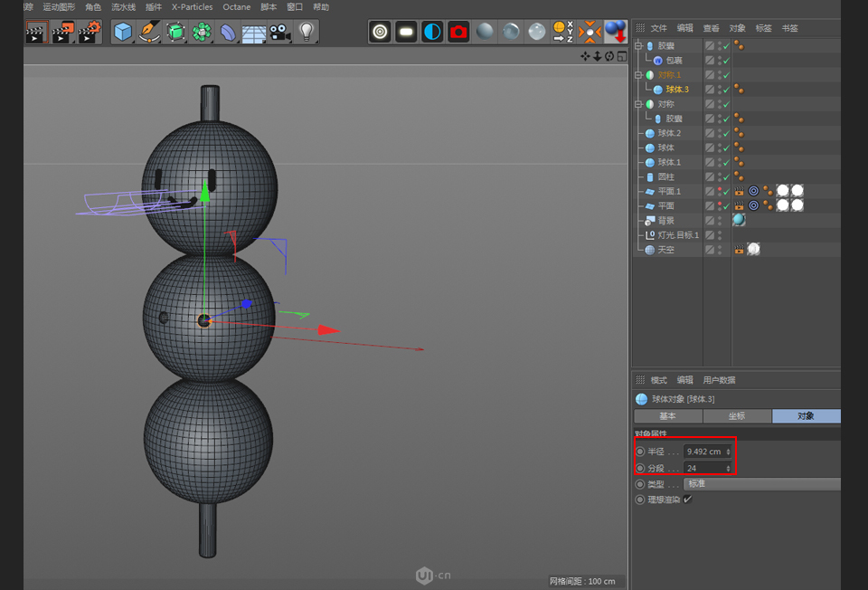Click the teal material swatch next to 背景
This screenshot has height=590, width=868.
[x=738, y=219]
